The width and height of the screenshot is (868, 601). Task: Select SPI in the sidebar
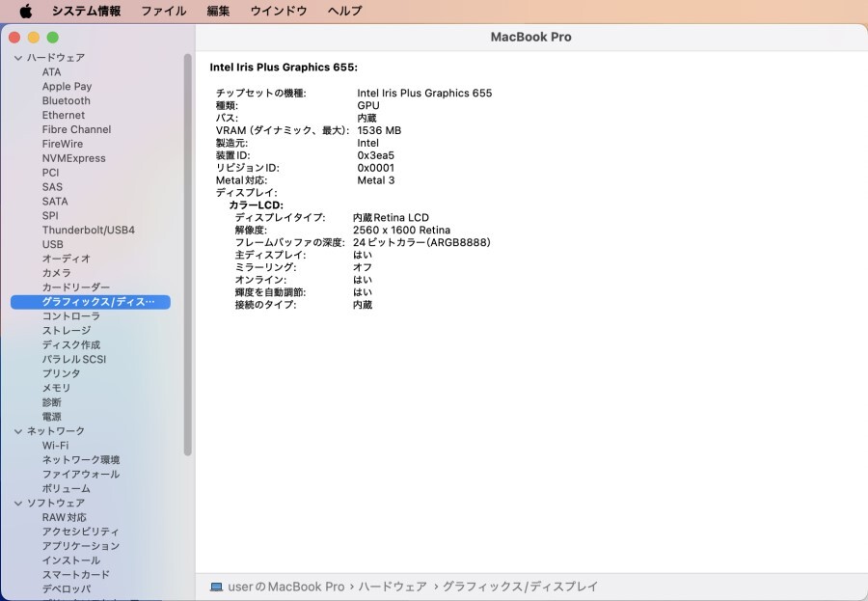(50, 216)
